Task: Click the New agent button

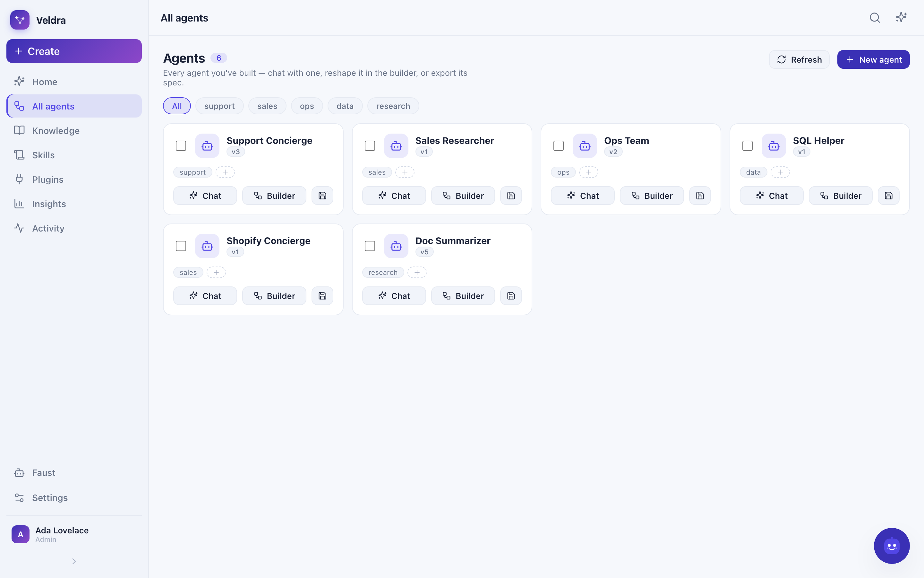Action: click(873, 60)
